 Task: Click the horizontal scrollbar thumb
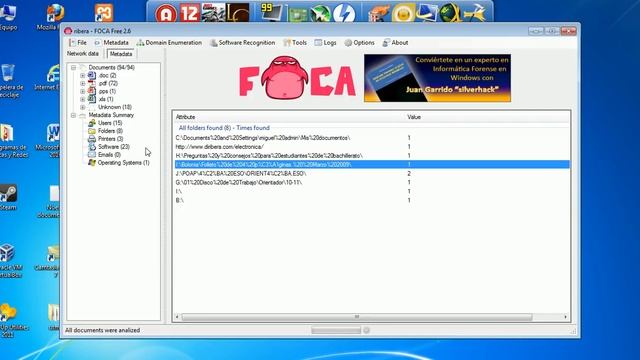(x=357, y=317)
